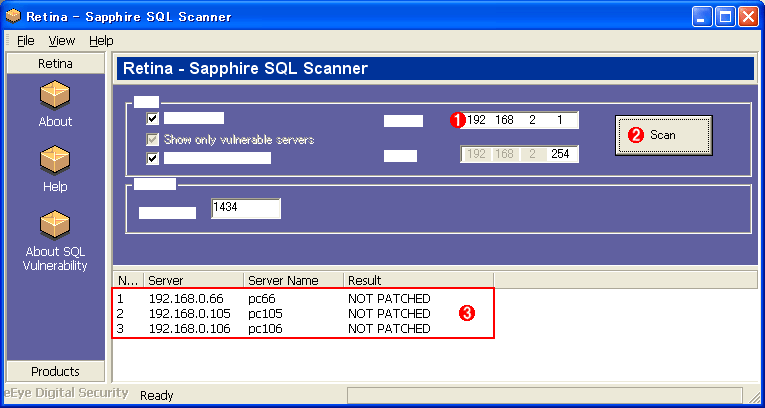Open the File menu
Screen dimensions: 765x408
coord(25,41)
